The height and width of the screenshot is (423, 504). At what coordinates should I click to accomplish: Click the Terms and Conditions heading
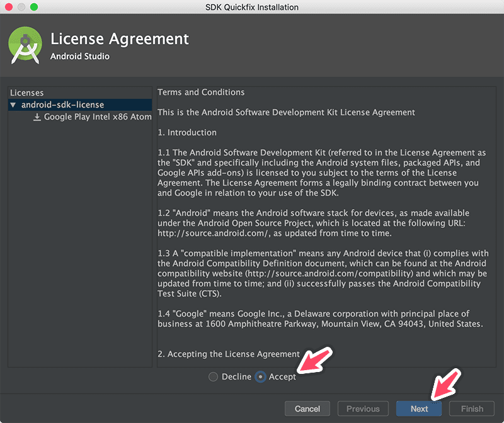(x=201, y=92)
